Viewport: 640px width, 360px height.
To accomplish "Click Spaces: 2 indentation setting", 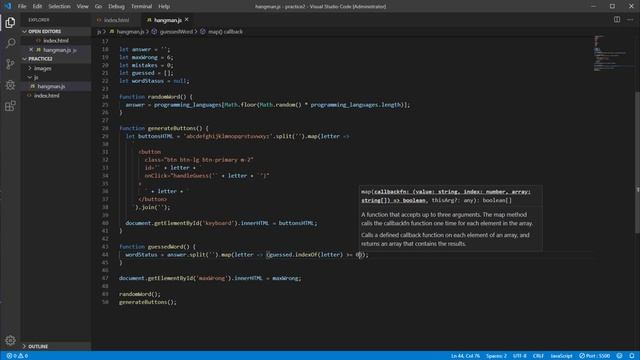I will pyautogui.click(x=496, y=356).
